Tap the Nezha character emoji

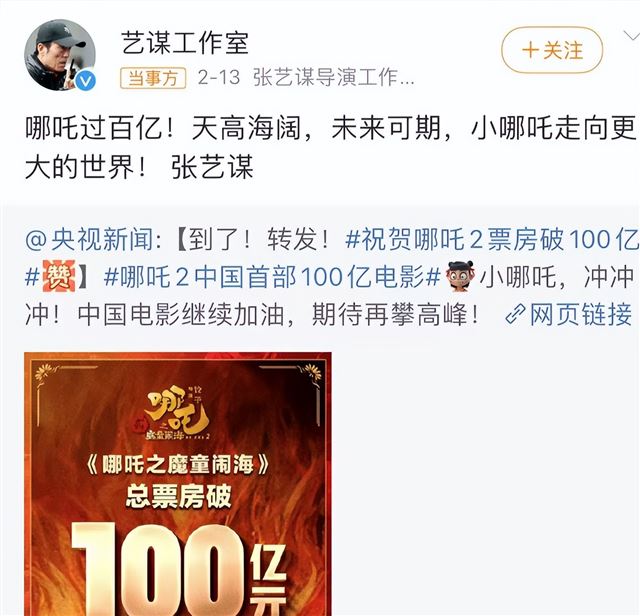(460, 276)
